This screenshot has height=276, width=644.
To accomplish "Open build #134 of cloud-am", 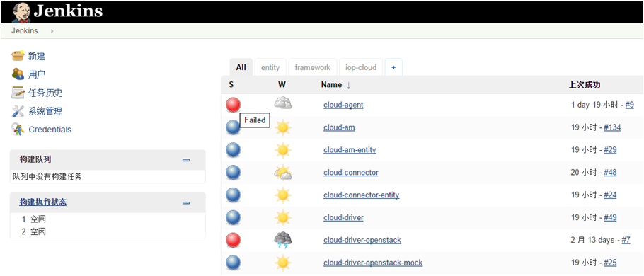I will click(612, 127).
